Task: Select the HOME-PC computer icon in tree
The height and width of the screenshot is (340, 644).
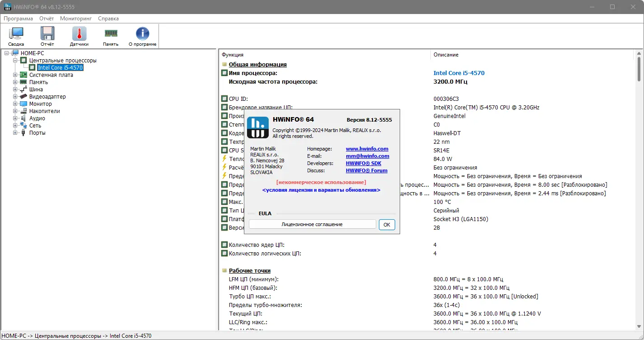Action: click(x=15, y=53)
